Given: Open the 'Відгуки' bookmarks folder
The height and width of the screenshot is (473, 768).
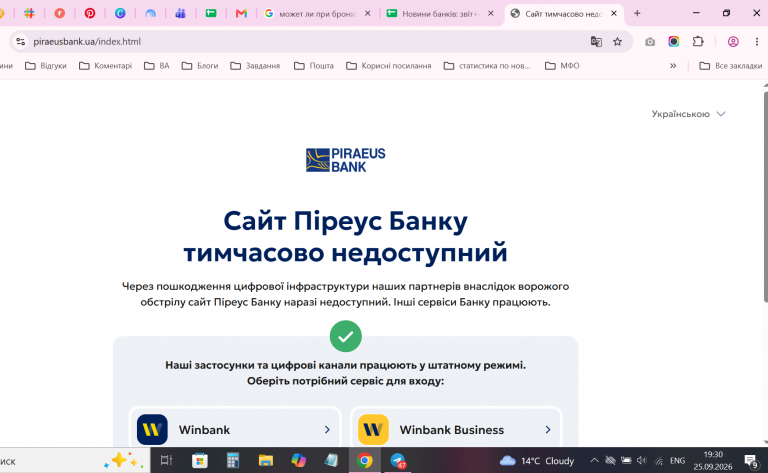Looking at the screenshot, I should [46, 66].
